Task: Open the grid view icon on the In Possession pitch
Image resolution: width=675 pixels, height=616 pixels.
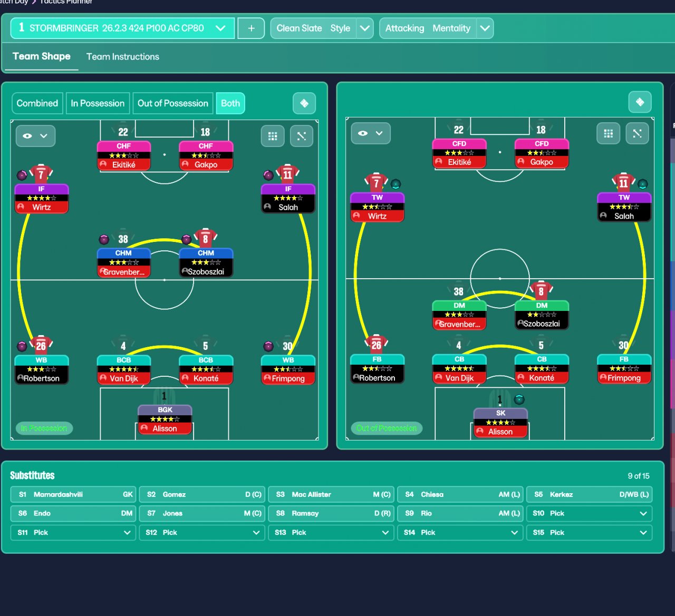Action: point(273,136)
